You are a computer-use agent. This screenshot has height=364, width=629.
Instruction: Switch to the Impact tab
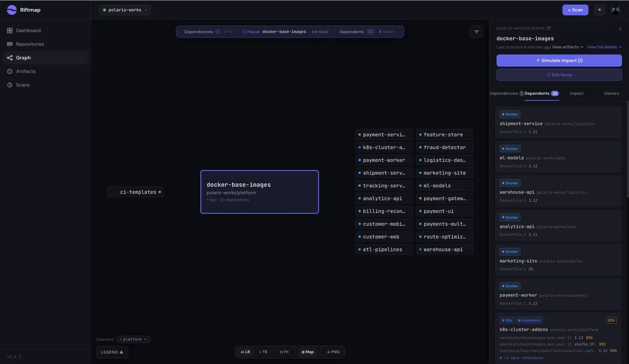pyautogui.click(x=577, y=93)
